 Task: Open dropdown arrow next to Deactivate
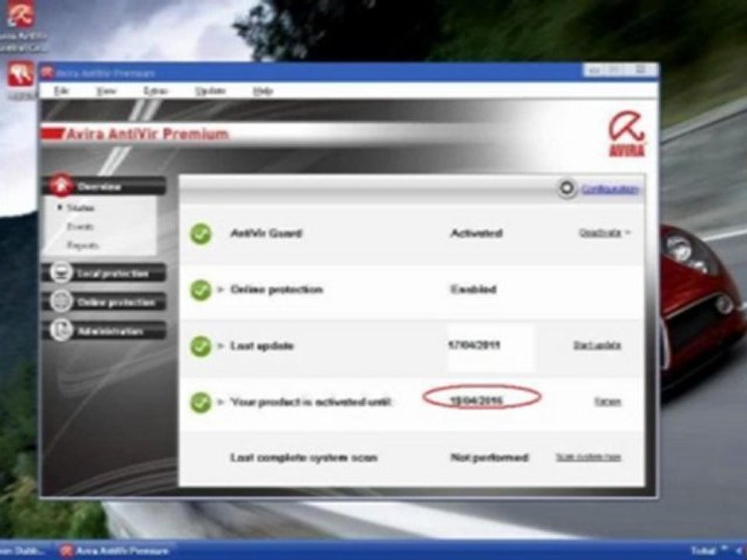[x=627, y=233]
